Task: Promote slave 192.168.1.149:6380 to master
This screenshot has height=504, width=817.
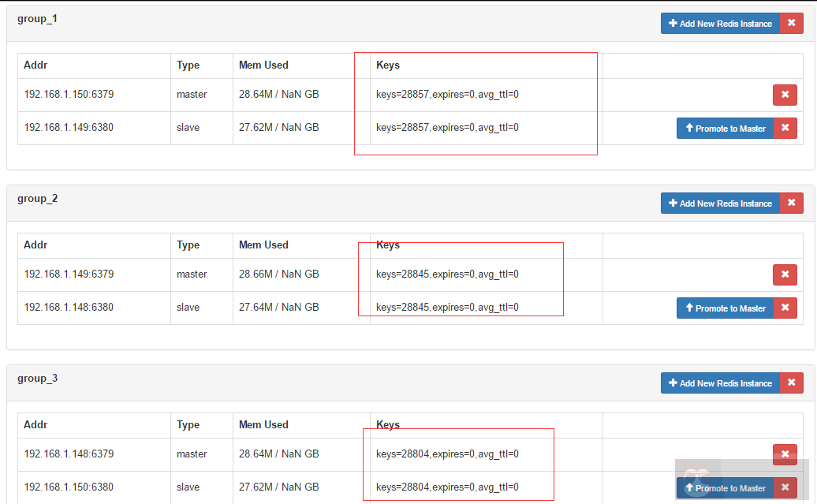Action: (x=725, y=128)
